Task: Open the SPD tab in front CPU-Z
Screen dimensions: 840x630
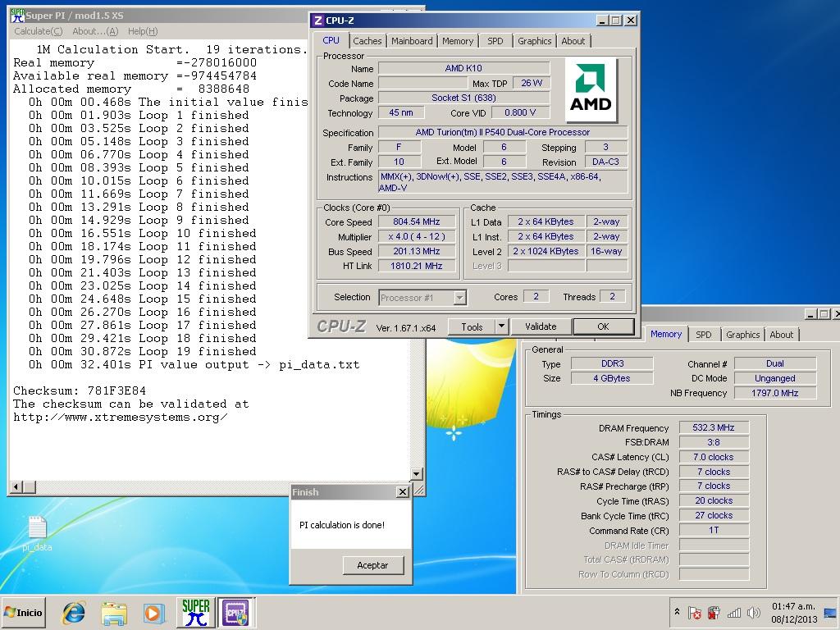Action: pyautogui.click(x=495, y=41)
